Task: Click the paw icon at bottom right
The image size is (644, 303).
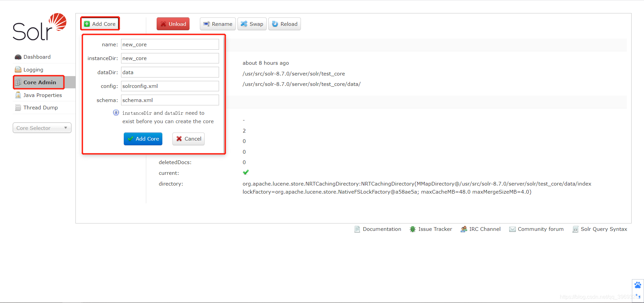Action: [x=638, y=285]
